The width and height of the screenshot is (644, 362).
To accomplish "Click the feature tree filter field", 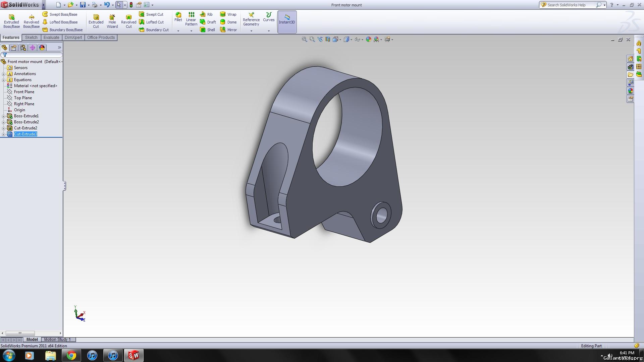I will click(32, 55).
